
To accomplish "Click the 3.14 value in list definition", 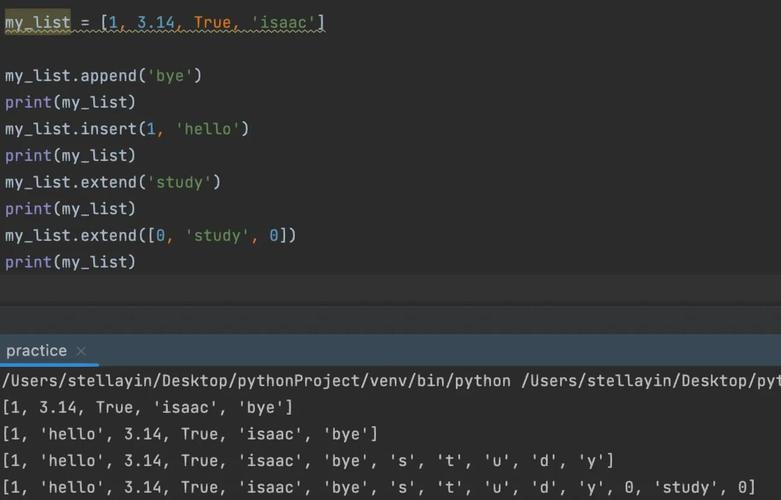I will (x=156, y=22).
